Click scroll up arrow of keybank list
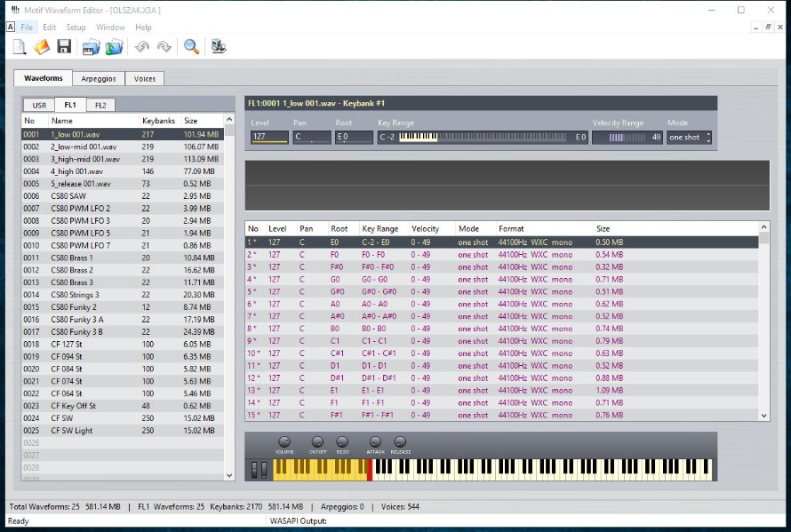 [x=763, y=226]
